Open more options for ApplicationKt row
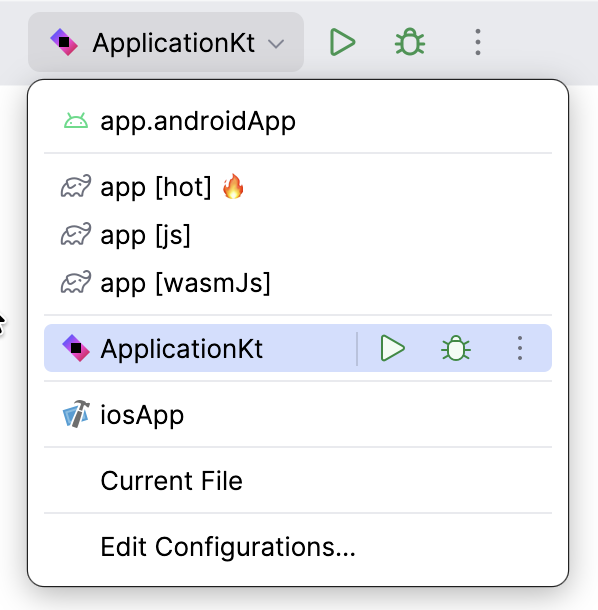 pos(520,348)
